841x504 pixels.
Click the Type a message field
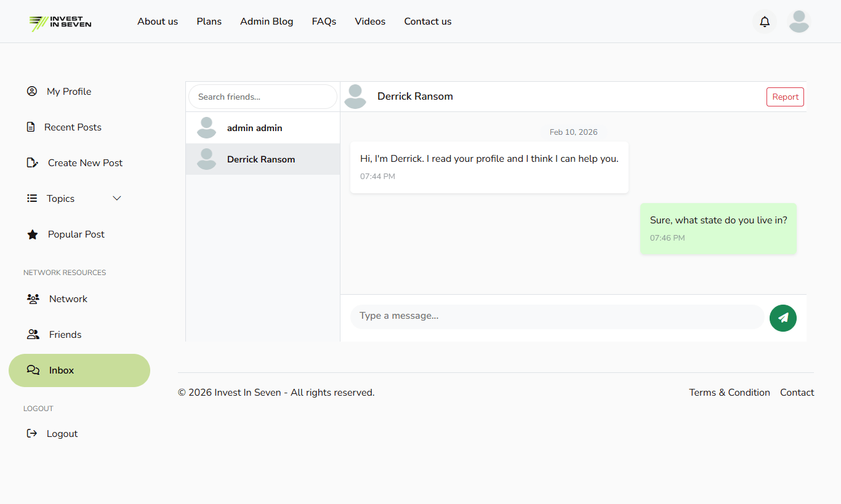click(557, 316)
